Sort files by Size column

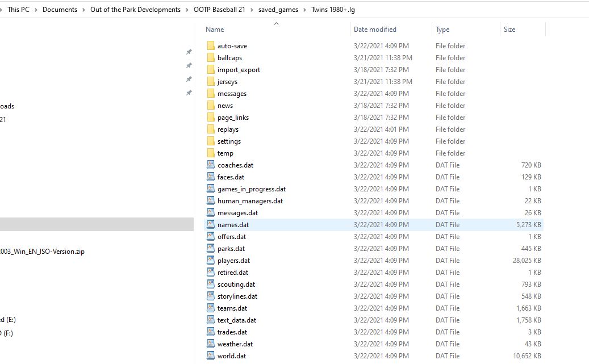click(x=509, y=30)
